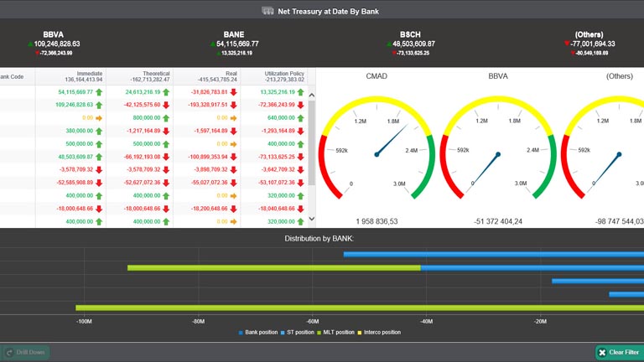Image resolution: width=644 pixels, height=362 pixels.
Task: Click red down arrow beside -66,192,193.08
Action: (x=166, y=158)
